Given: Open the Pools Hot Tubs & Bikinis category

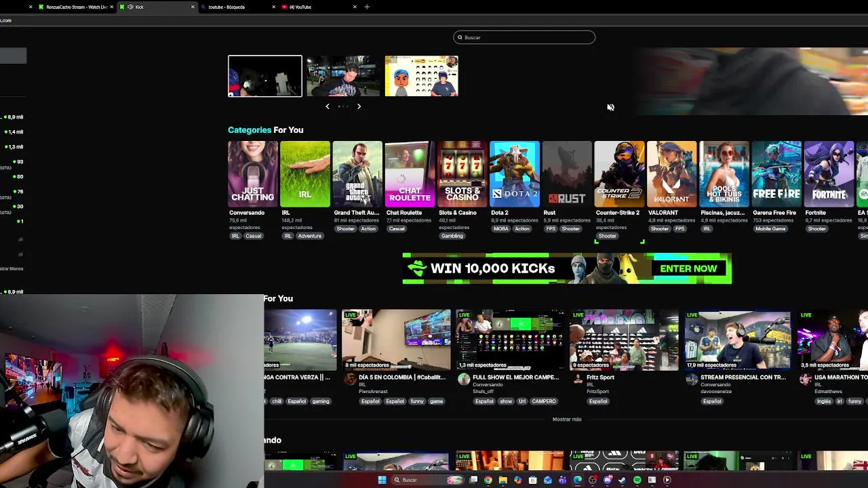Looking at the screenshot, I should (x=724, y=174).
